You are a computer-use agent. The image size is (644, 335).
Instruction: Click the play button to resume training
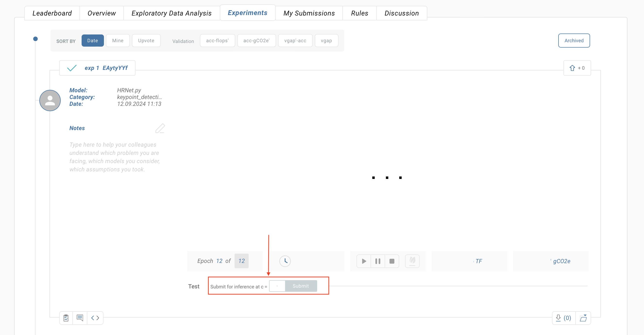click(x=364, y=261)
